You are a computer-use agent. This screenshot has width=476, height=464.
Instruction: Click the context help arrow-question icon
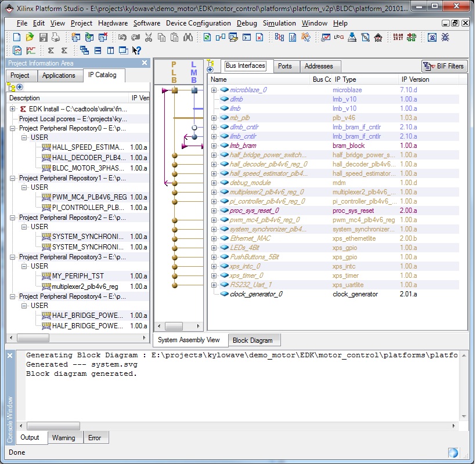point(137,50)
